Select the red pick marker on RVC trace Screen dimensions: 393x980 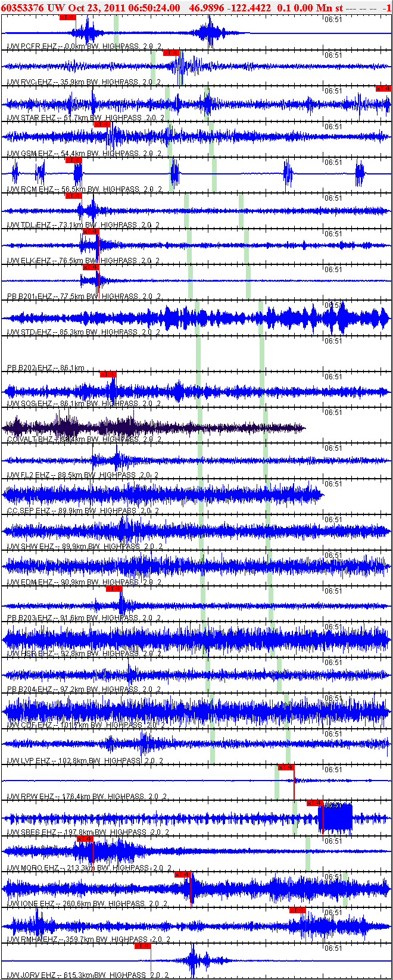[171, 53]
